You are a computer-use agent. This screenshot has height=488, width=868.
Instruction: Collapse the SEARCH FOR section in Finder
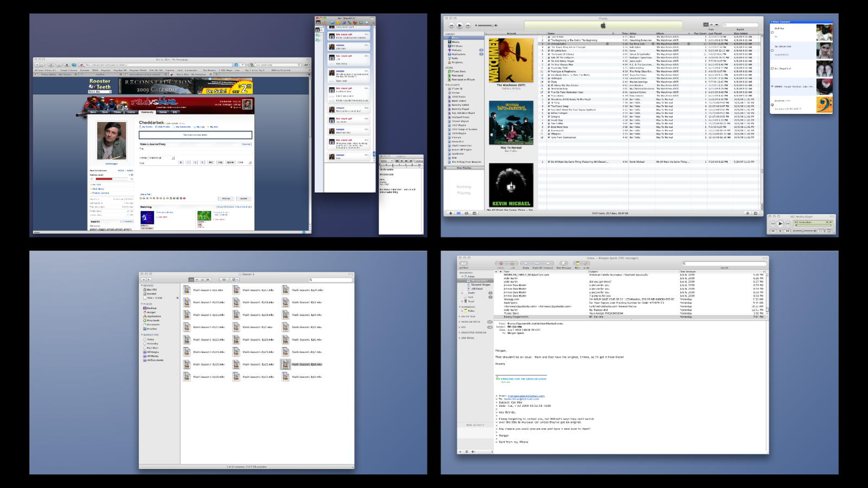(x=142, y=335)
